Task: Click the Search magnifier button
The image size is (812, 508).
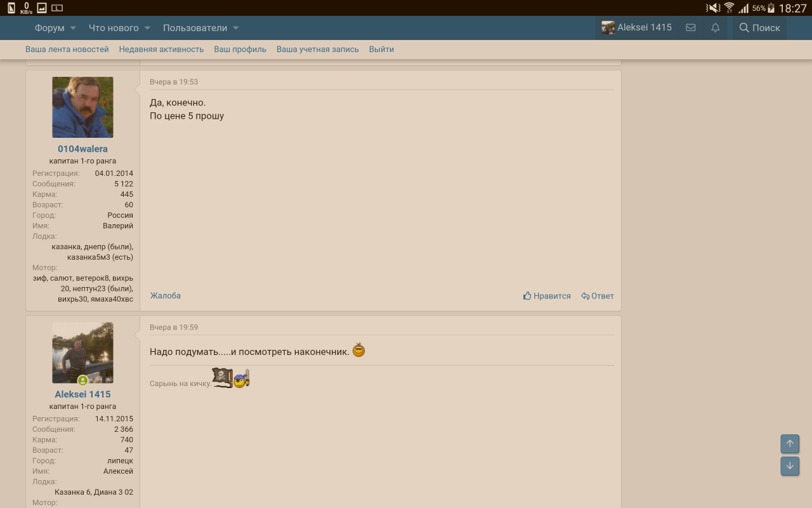Action: pos(759,28)
